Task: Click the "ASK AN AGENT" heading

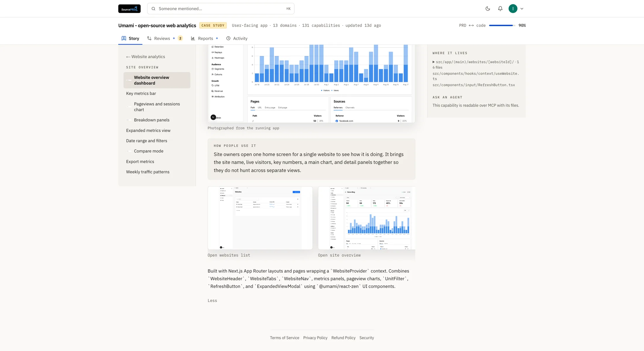Action: click(447, 97)
